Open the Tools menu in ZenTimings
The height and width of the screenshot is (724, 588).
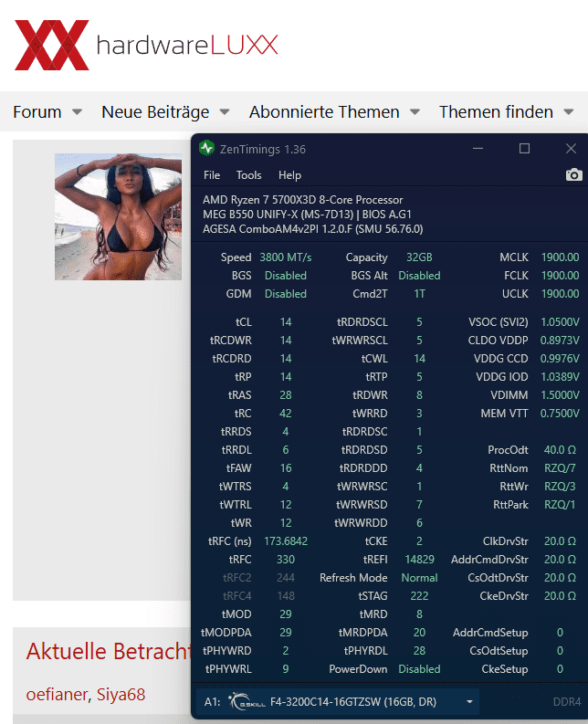click(x=248, y=175)
